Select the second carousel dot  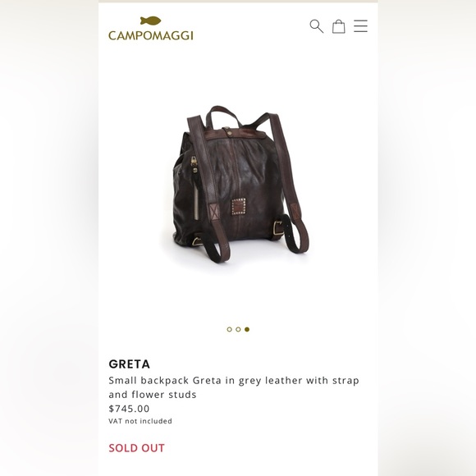[238, 329]
